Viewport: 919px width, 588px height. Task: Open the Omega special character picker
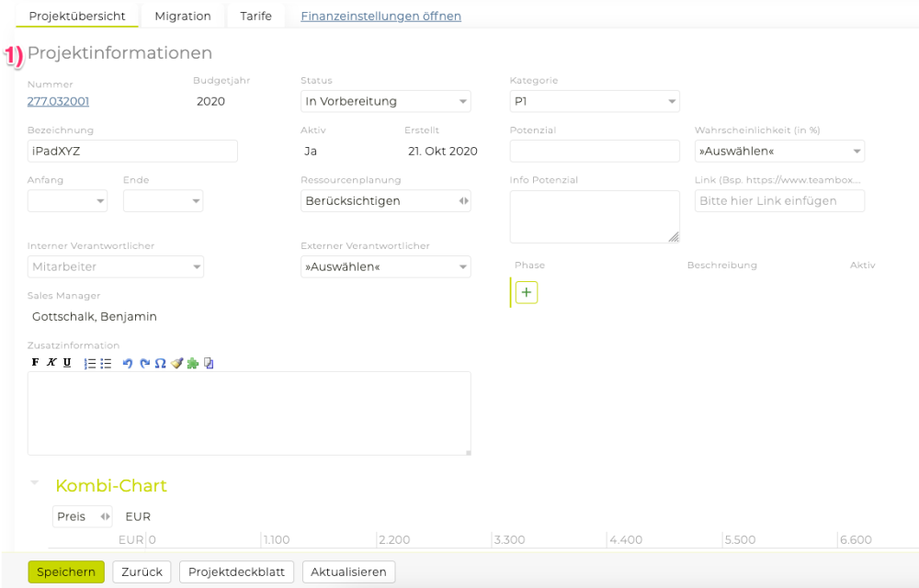pyautogui.click(x=160, y=364)
